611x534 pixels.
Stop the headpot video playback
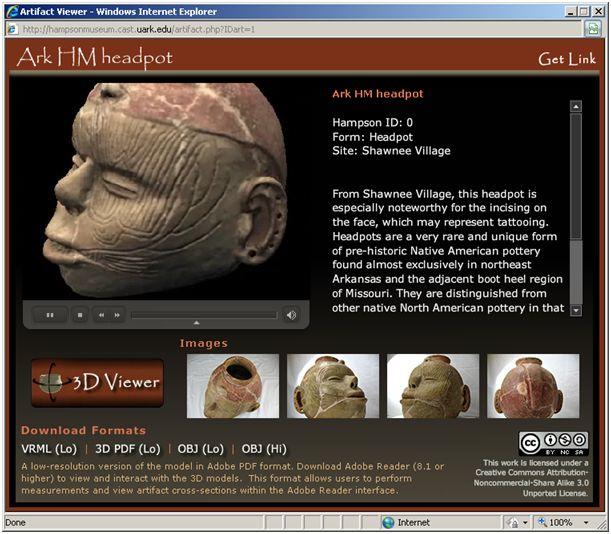[x=80, y=315]
